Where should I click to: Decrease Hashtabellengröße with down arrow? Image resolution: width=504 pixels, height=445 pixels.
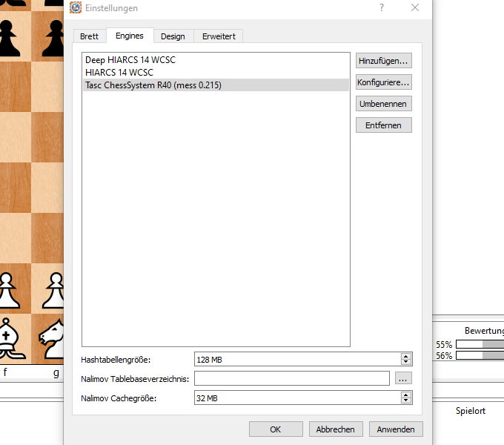click(x=406, y=362)
